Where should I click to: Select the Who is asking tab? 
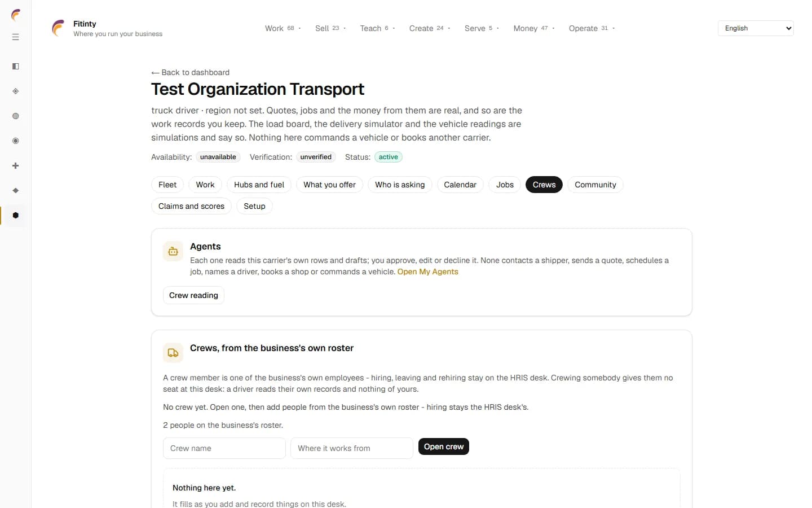tap(400, 185)
